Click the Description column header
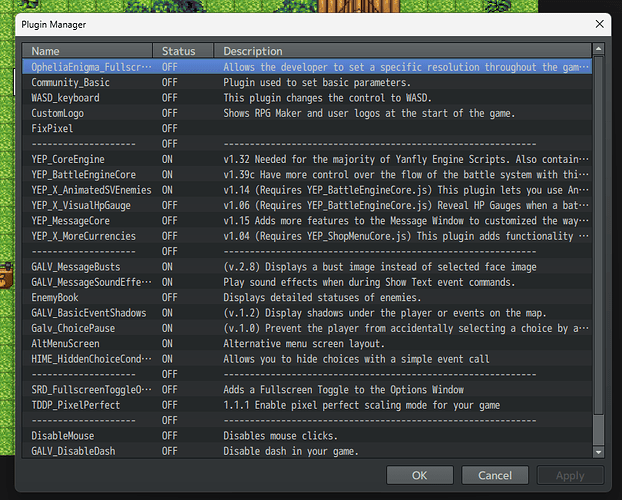 pos(403,51)
